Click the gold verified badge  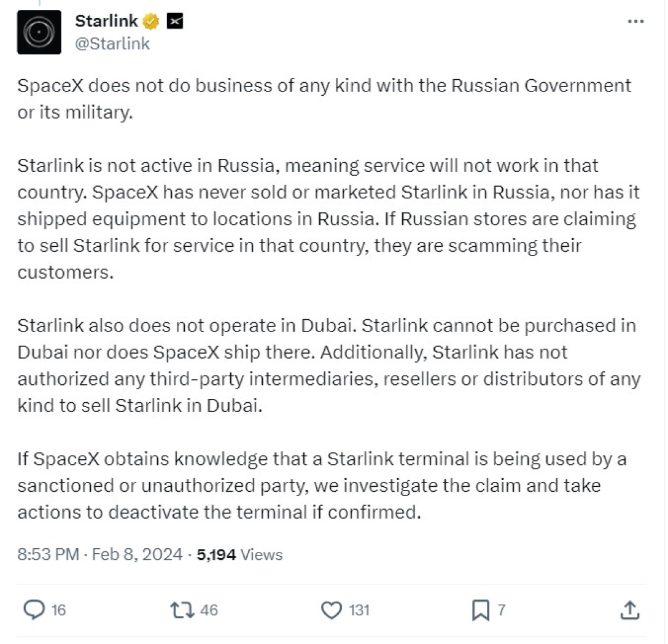[150, 22]
